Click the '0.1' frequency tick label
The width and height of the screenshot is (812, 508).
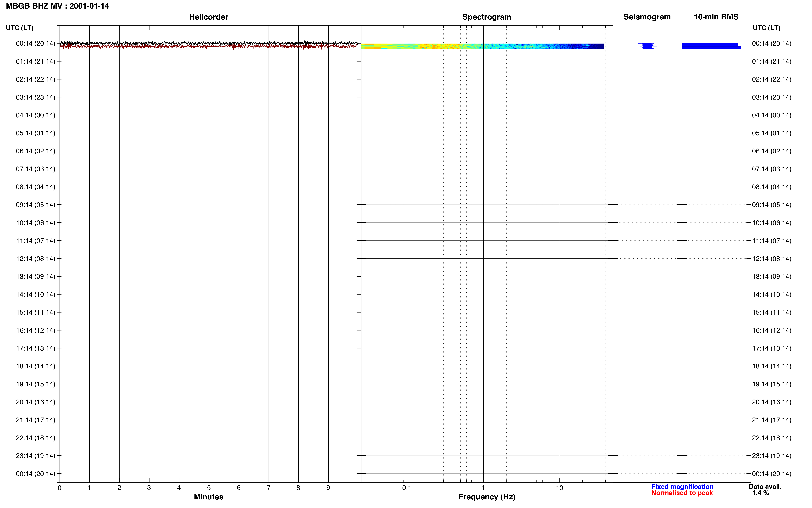coord(407,488)
